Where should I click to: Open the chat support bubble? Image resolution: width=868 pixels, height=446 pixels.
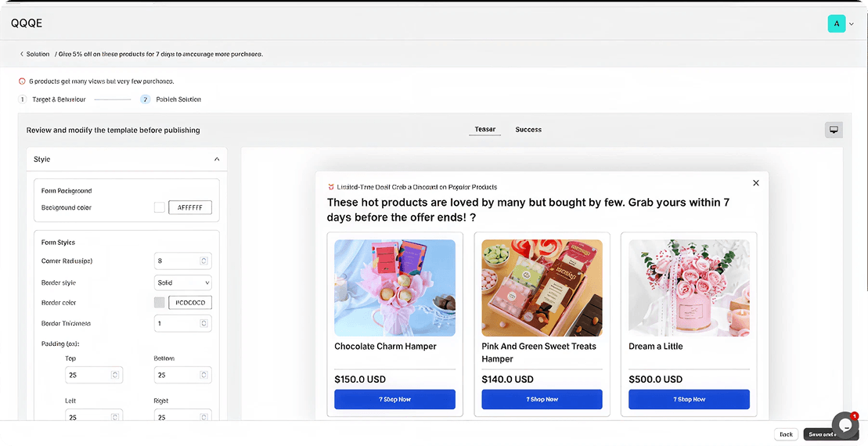pyautogui.click(x=845, y=425)
